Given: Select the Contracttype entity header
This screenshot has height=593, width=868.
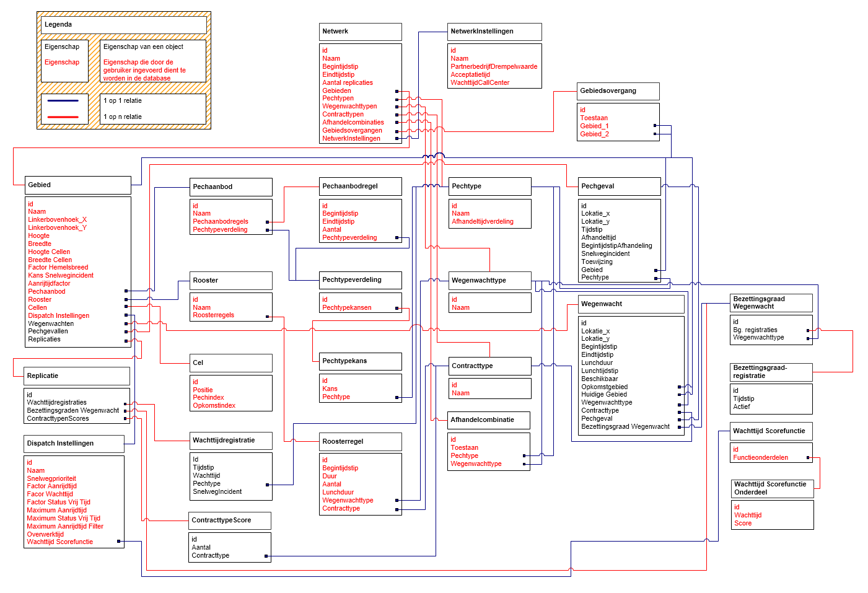Looking at the screenshot, I should pos(489,366).
